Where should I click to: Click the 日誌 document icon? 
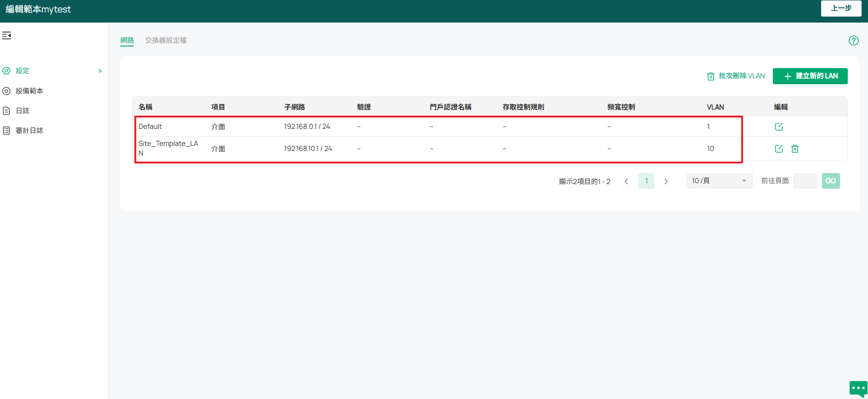pyautogui.click(x=6, y=111)
